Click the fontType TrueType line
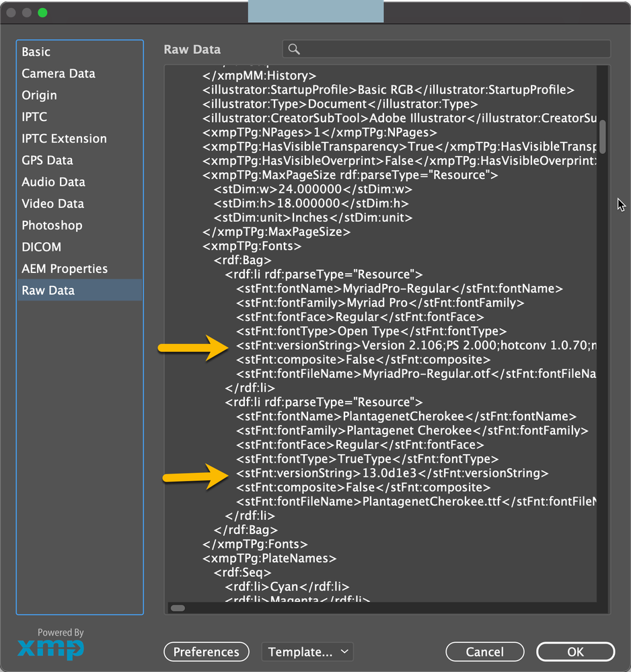 tap(367, 459)
